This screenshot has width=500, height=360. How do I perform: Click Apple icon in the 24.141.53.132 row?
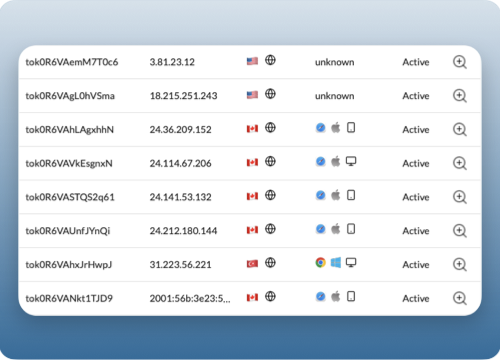[336, 195]
